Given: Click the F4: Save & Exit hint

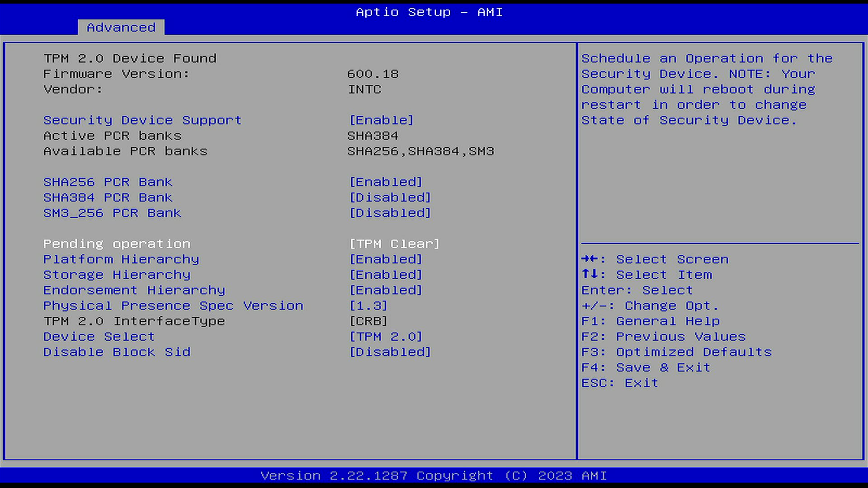Looking at the screenshot, I should click(646, 367).
